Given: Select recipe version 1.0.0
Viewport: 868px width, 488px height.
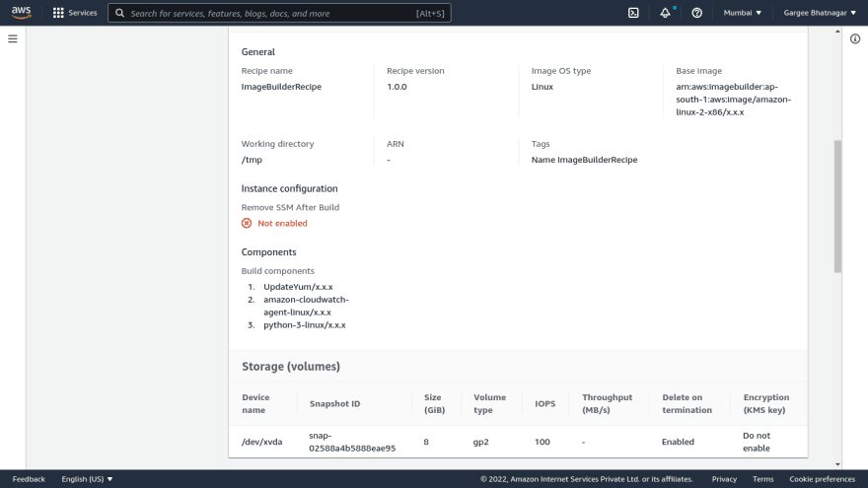Looking at the screenshot, I should (x=397, y=87).
